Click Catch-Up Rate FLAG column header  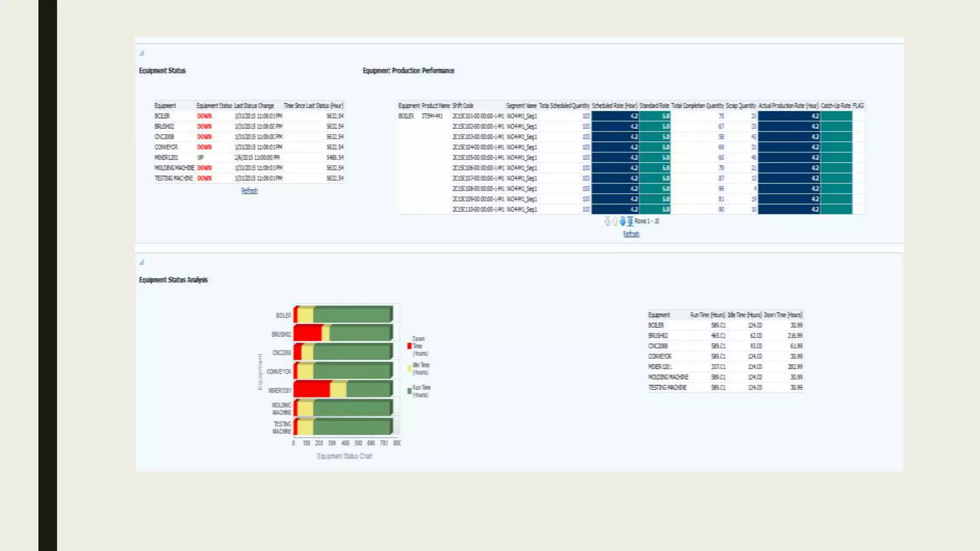coord(842,106)
